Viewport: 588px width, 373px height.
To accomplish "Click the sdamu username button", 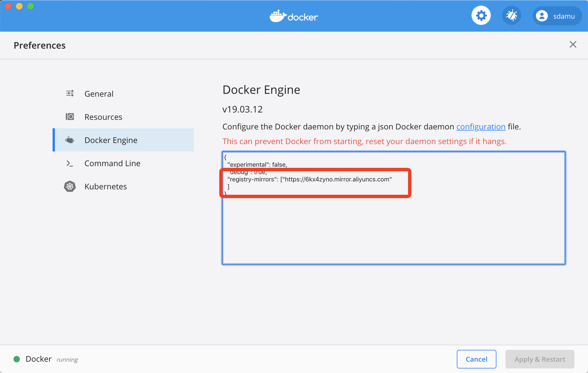I will click(564, 16).
